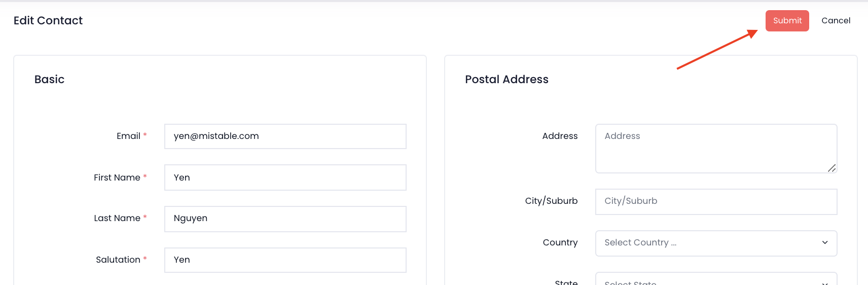This screenshot has height=285, width=868.
Task: Click the Email field label
Action: point(128,136)
